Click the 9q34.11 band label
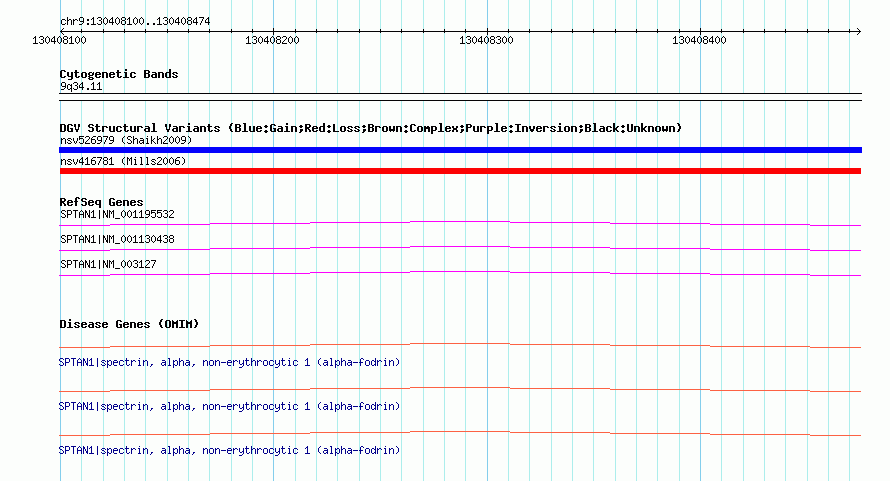Image resolution: width=890 pixels, height=481 pixels. click(x=81, y=86)
